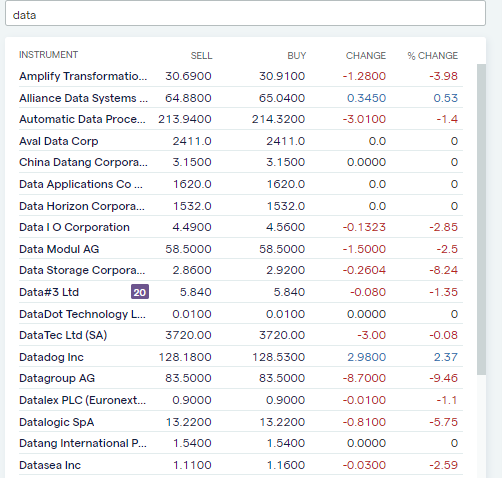Select Datadog Inc instrument
The image size is (502, 478).
point(51,357)
